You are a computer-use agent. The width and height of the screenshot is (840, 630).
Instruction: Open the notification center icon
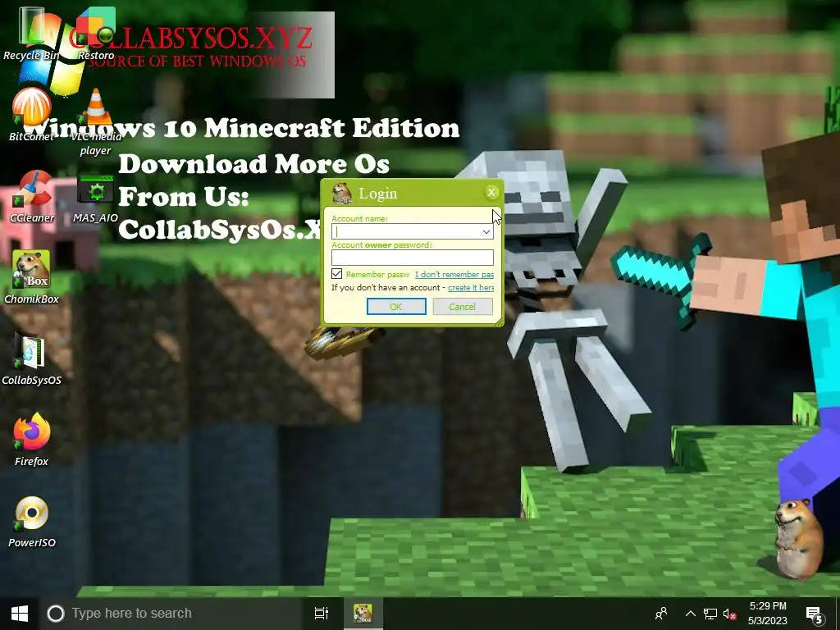(x=815, y=614)
